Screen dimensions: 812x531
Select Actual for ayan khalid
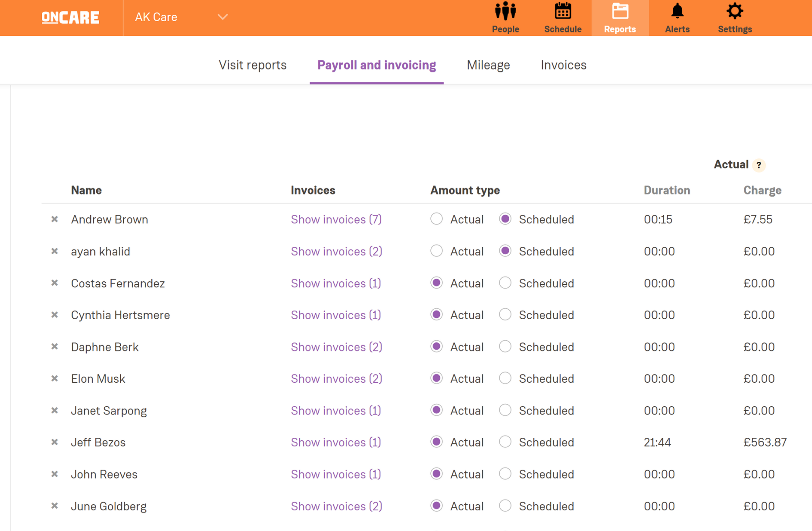(x=436, y=251)
